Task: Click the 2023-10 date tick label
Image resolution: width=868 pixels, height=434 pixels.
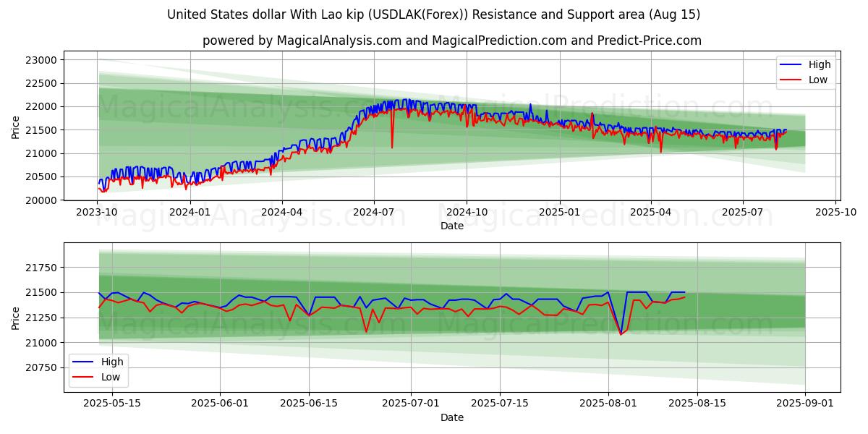Action: [97, 213]
